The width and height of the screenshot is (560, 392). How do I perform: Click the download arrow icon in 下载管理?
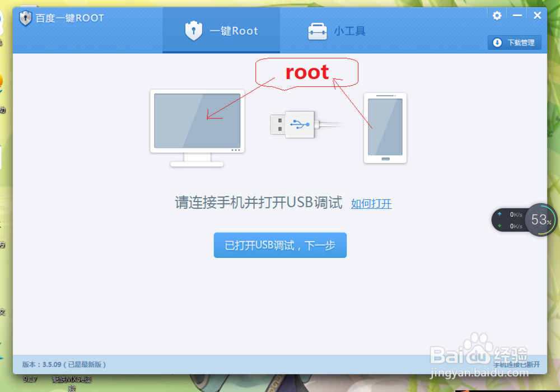497,43
